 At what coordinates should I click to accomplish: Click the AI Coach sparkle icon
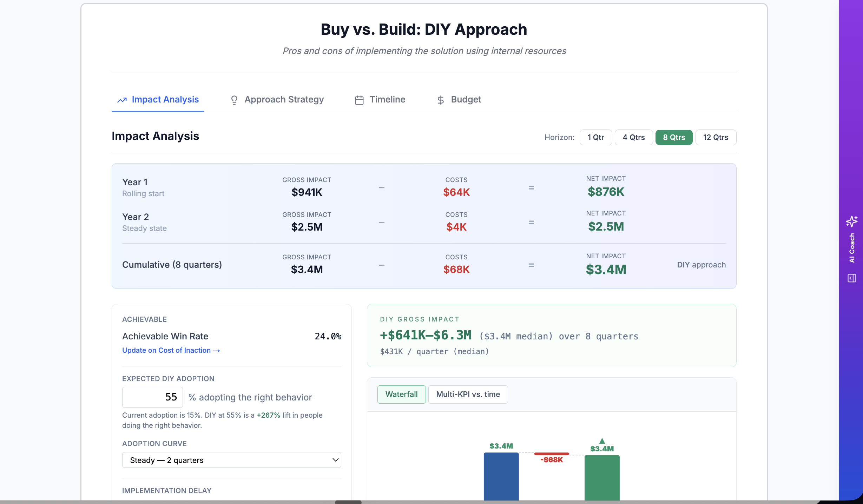[852, 221]
